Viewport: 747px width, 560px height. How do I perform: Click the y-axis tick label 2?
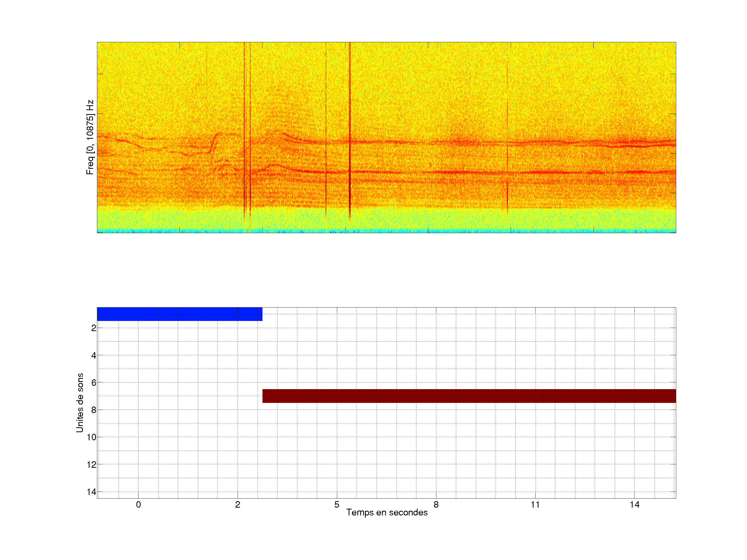[94, 328]
